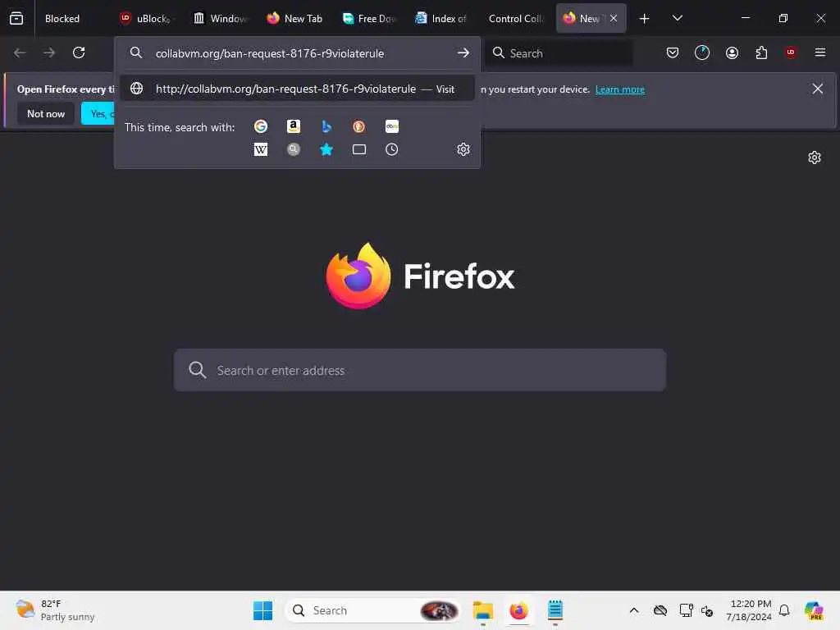Click the URL bar address text
The image size is (840, 630).
click(x=269, y=53)
